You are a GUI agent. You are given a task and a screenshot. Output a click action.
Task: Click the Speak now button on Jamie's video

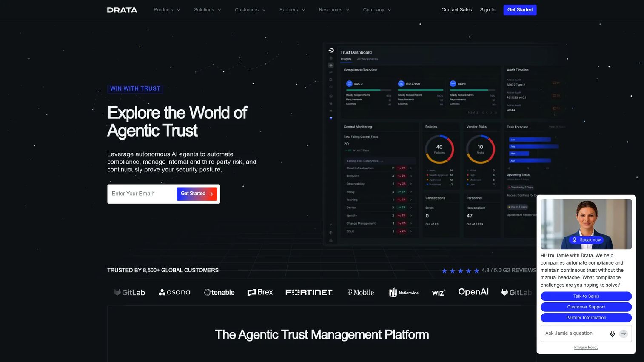586,240
